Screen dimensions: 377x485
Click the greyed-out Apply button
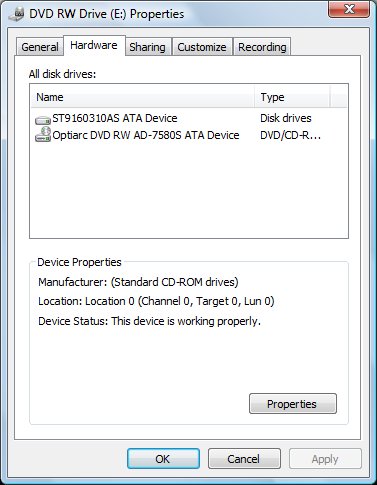325,459
